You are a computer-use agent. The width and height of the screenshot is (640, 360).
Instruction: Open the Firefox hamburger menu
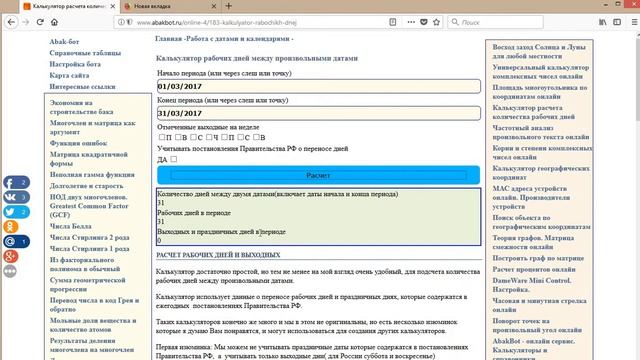[634, 22]
